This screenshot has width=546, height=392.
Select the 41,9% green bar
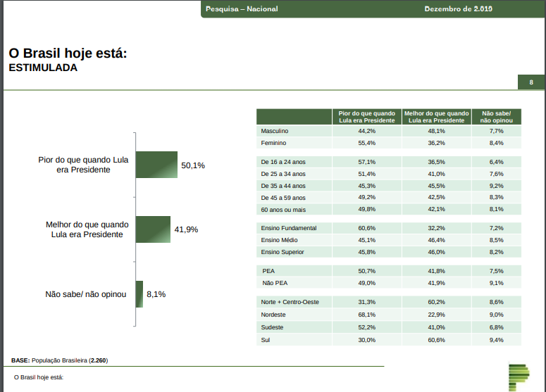[x=154, y=229]
